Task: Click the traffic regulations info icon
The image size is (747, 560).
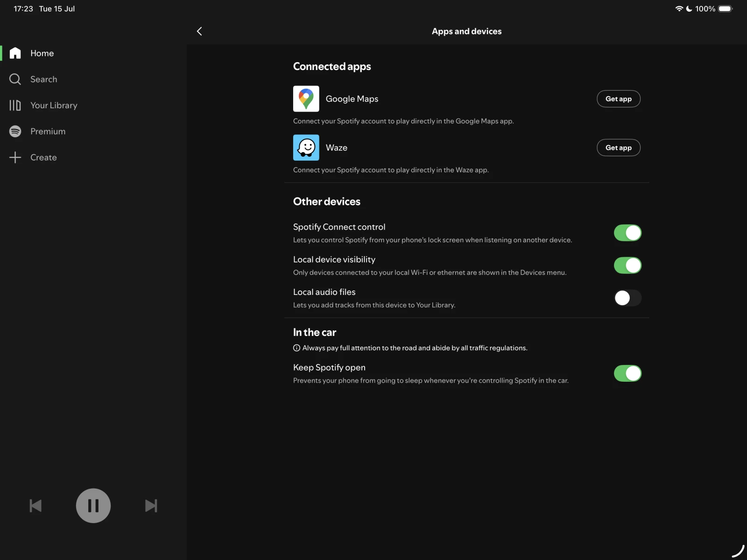Action: click(296, 348)
